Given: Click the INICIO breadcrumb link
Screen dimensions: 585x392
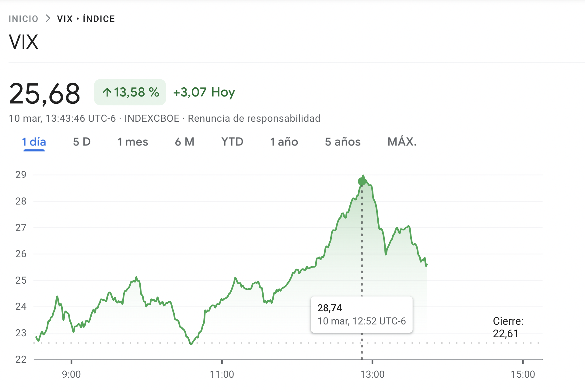Looking at the screenshot, I should click(23, 19).
